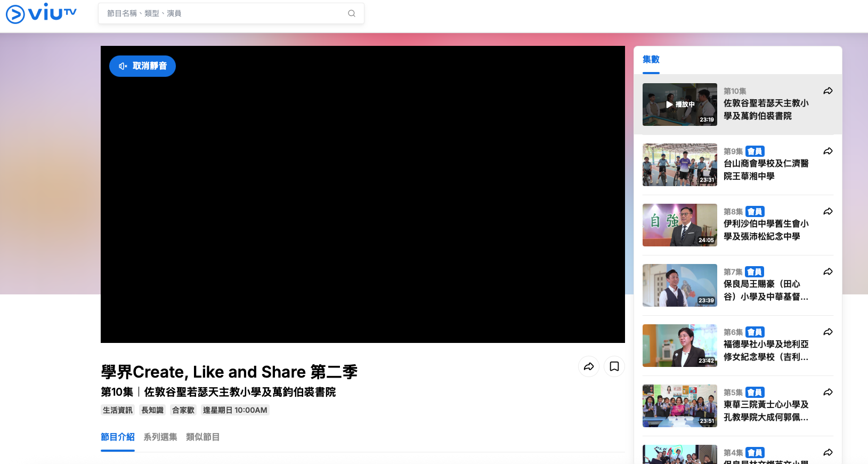Click the 會員 badge on 第5集
The height and width of the screenshot is (464, 868).
[755, 393]
